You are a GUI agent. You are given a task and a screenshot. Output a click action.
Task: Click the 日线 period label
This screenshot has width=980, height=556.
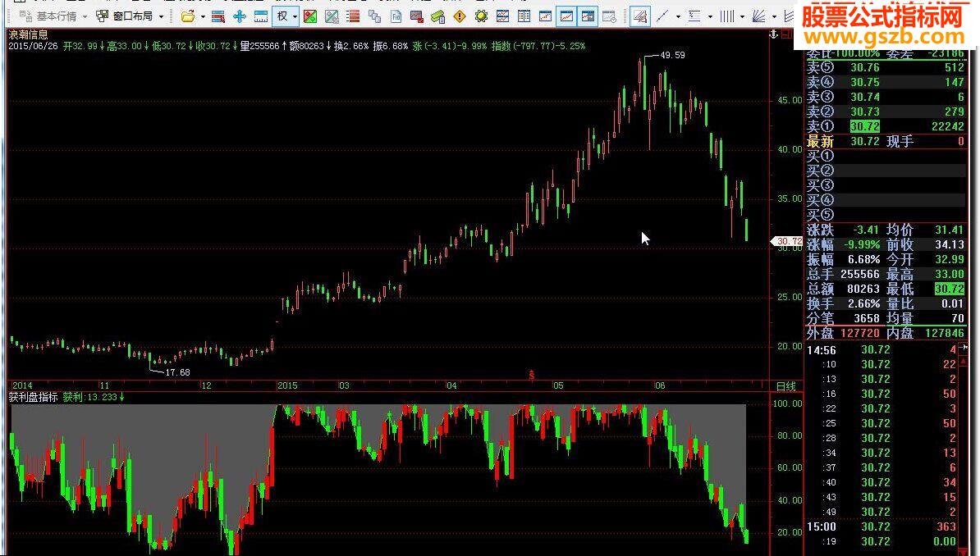click(785, 386)
